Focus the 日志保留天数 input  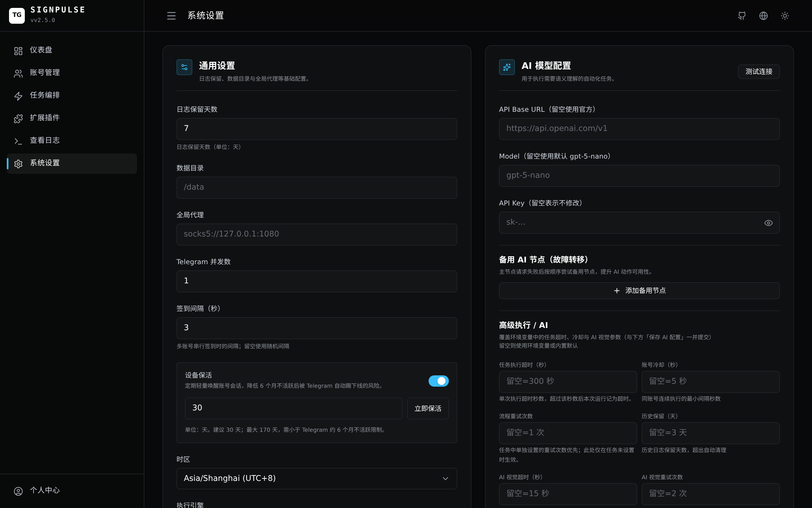click(317, 129)
